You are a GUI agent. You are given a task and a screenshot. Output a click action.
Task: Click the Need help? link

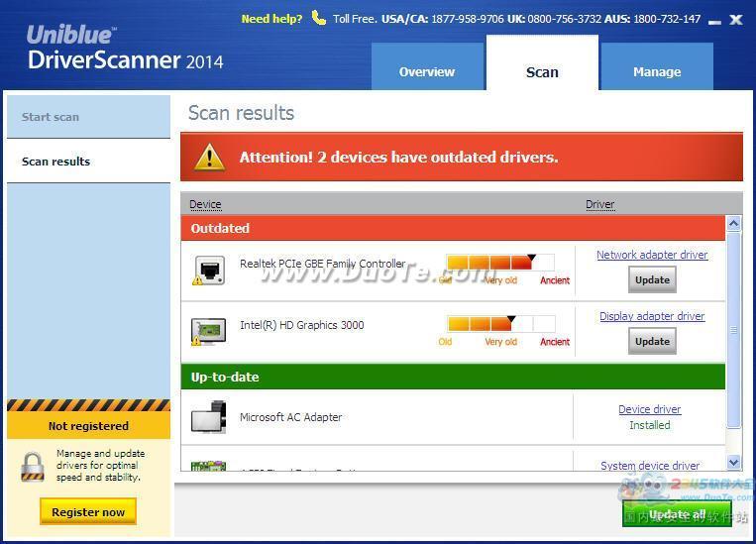[271, 19]
